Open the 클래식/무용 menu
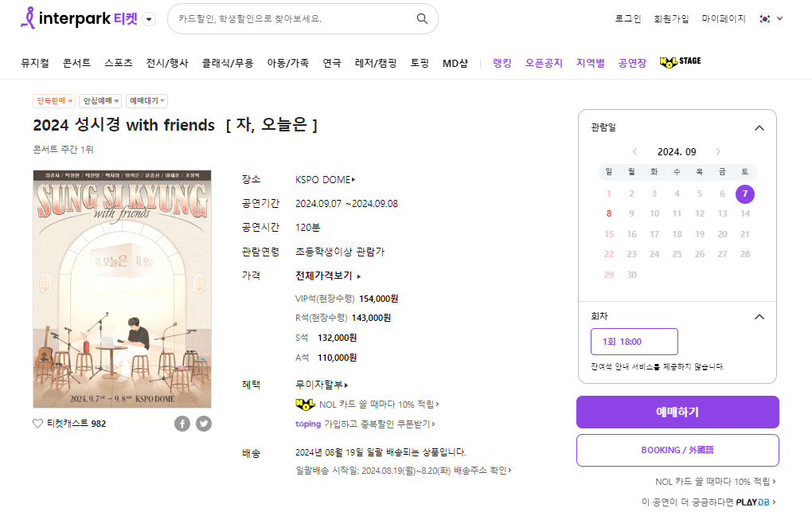The image size is (812, 520). click(228, 63)
